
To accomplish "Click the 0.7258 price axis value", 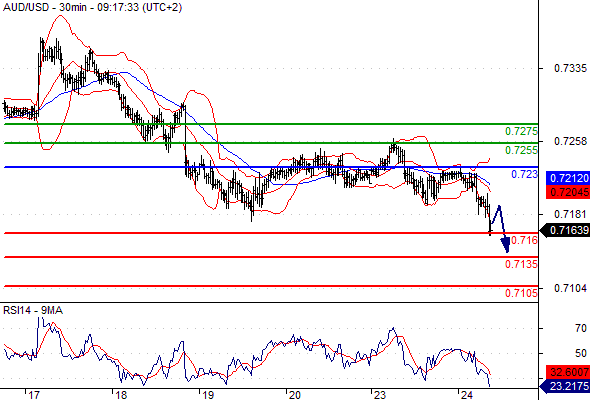I will [x=570, y=141].
